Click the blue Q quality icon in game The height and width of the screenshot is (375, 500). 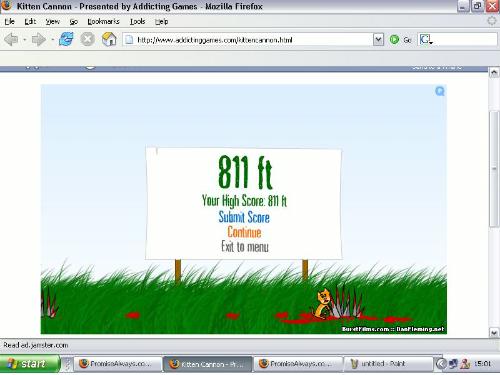(x=440, y=91)
